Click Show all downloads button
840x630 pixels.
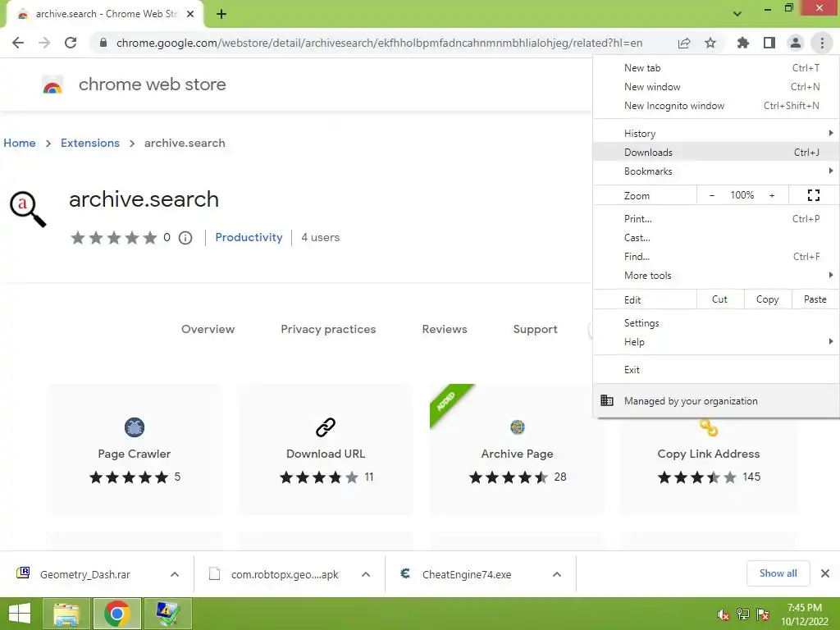pyautogui.click(x=778, y=573)
